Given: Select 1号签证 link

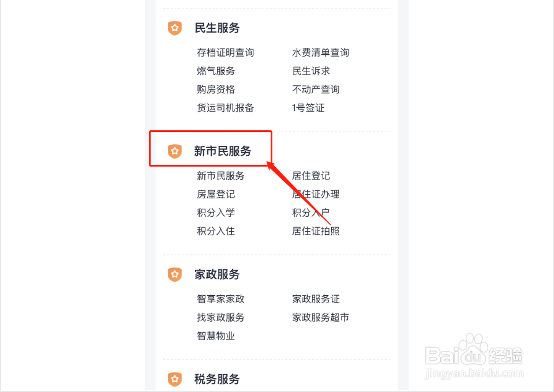Looking at the screenshot, I should (x=308, y=108).
